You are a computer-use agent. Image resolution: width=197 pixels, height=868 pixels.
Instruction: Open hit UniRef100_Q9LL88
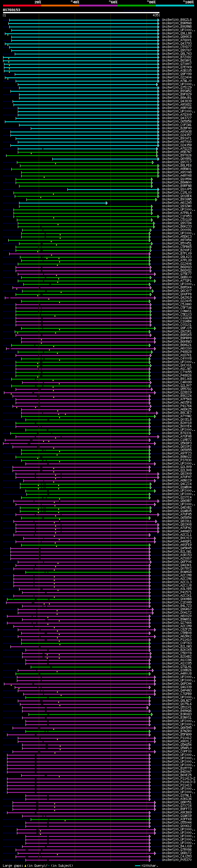[177, 33]
